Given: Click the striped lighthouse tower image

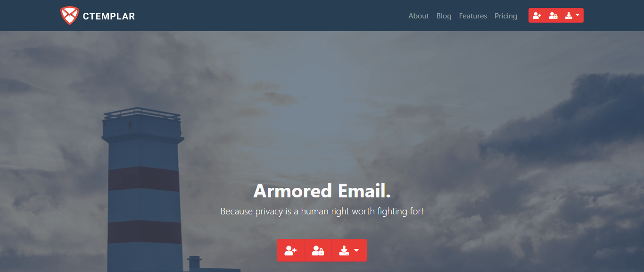Looking at the screenshot, I should coord(143,190).
